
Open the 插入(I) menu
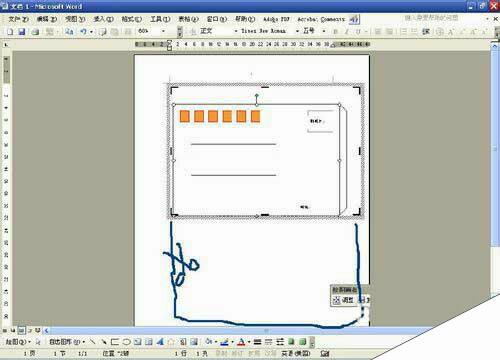(103, 19)
